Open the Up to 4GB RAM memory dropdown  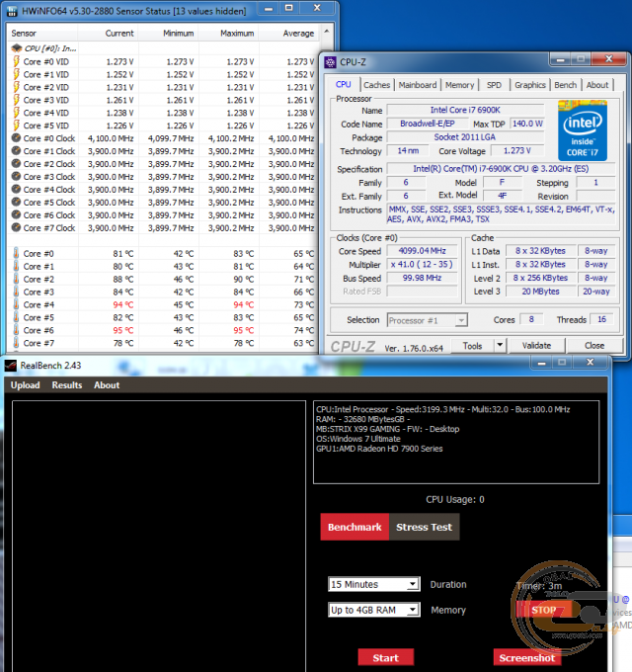point(413,610)
